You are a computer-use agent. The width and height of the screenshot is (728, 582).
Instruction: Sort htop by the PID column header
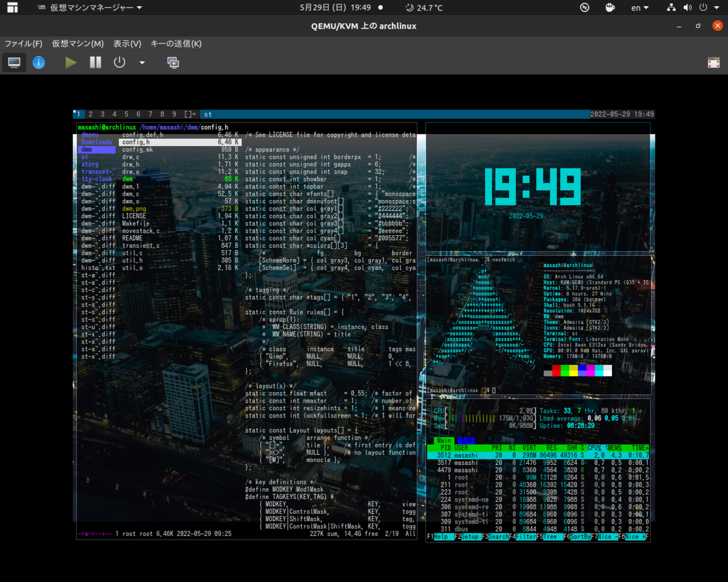[x=445, y=448]
